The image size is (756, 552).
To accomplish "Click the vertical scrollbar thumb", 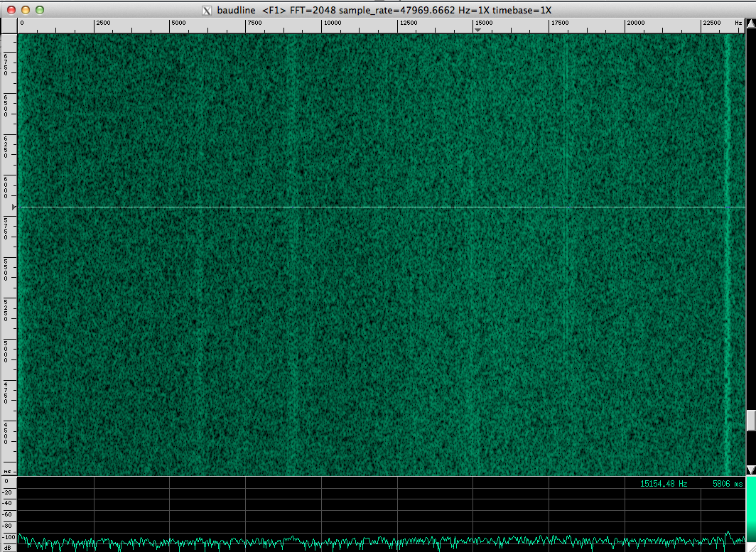I will [750, 420].
